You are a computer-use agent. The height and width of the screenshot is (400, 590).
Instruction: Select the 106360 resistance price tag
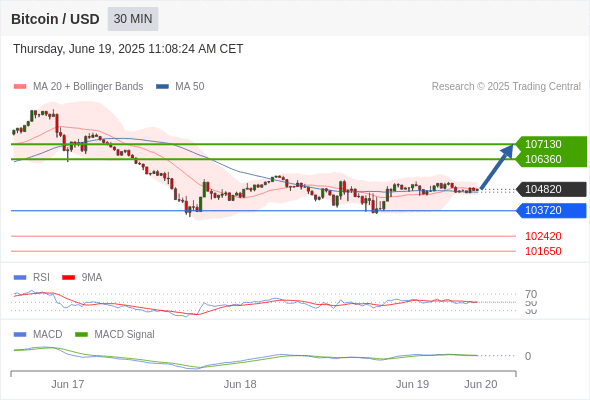click(551, 159)
